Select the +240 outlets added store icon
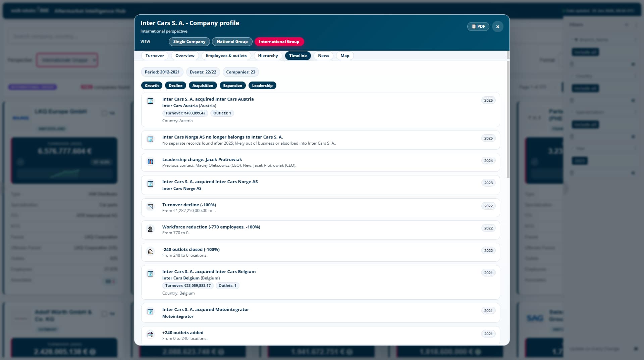Image resolution: width=644 pixels, height=360 pixels. [150, 335]
